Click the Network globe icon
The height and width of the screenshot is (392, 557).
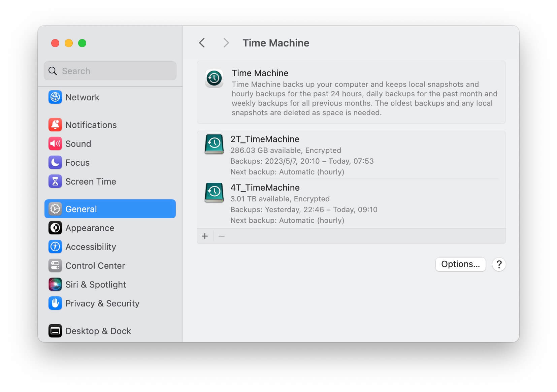(55, 97)
